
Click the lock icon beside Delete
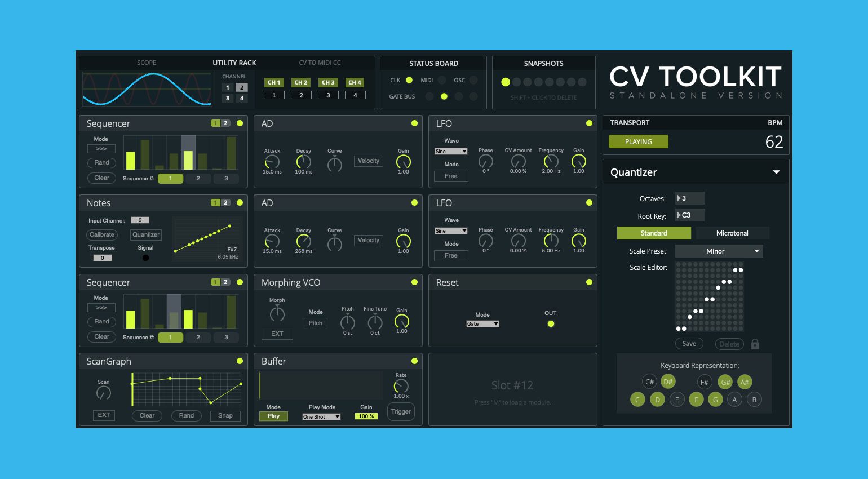(x=755, y=344)
